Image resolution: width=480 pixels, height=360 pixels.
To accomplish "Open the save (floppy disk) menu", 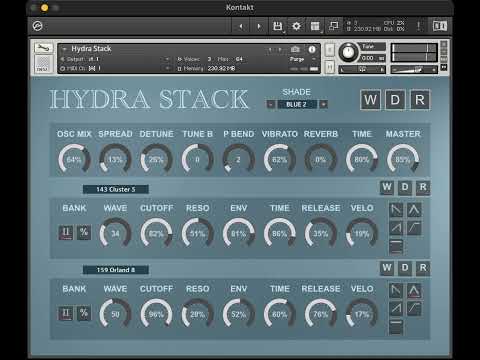I will 278,26.
